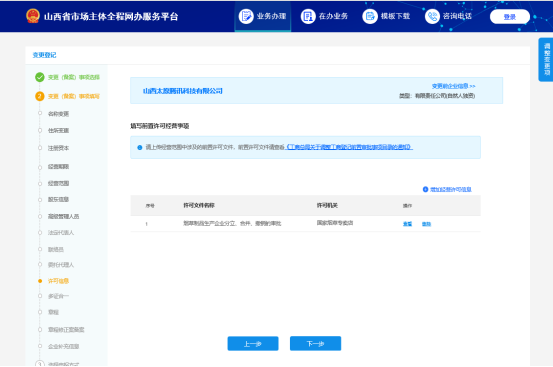
Task: Click the permit file name cell in row 1
Action: pyautogui.click(x=232, y=224)
